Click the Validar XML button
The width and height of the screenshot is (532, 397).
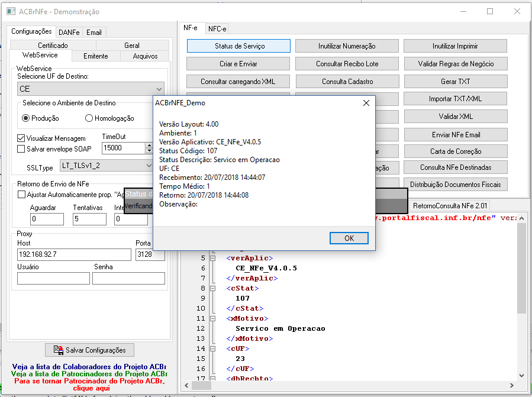(456, 117)
